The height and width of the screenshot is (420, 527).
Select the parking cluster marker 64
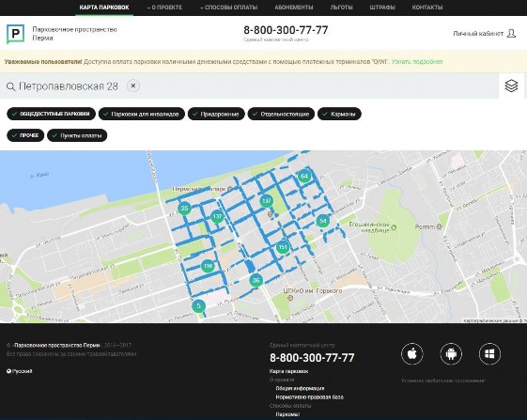[304, 176]
